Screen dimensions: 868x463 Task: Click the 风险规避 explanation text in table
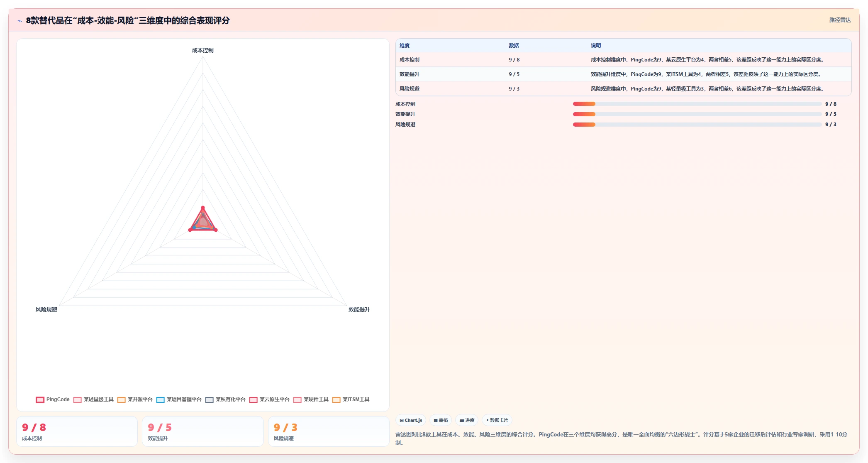[x=707, y=89]
